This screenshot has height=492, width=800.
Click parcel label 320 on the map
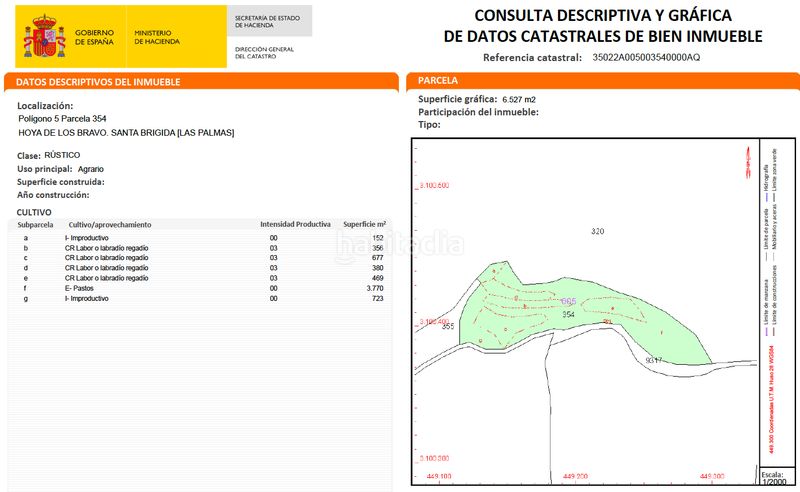point(597,231)
